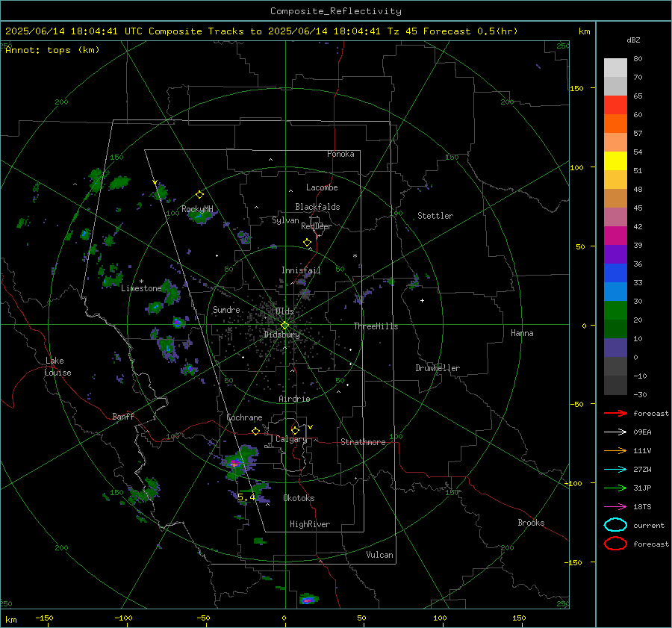
Task: Select the light blue 30-33 dBZ swatch
Action: [x=615, y=292]
